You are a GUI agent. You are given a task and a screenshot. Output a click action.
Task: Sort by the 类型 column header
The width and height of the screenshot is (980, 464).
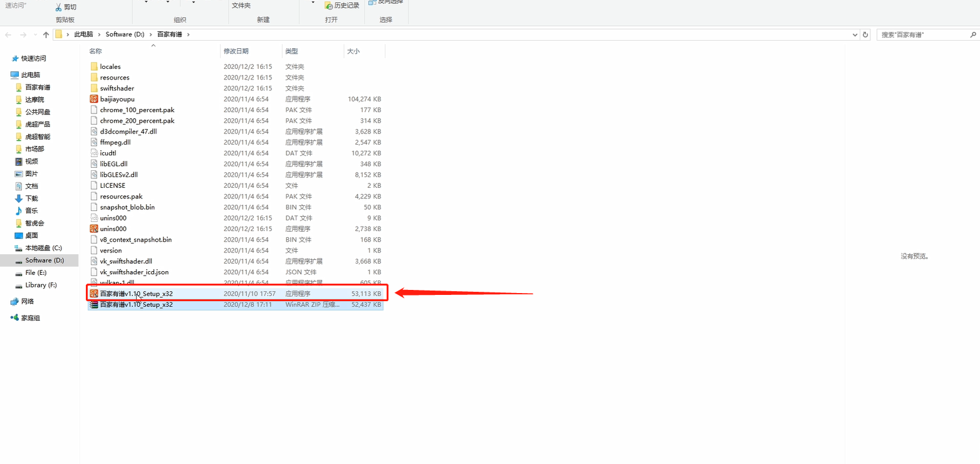[292, 51]
